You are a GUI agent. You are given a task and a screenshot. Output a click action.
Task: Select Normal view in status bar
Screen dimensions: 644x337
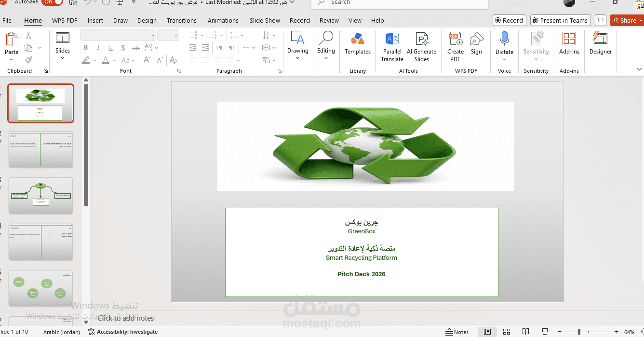[487, 332]
